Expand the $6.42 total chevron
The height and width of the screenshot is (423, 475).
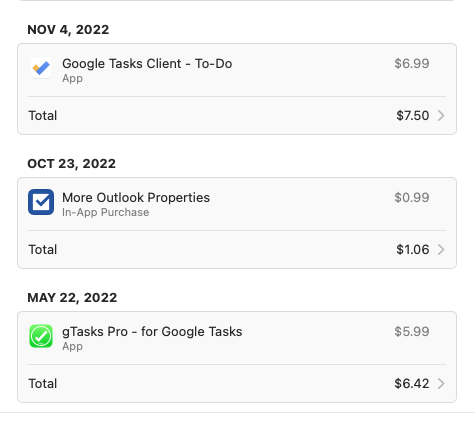tap(441, 384)
